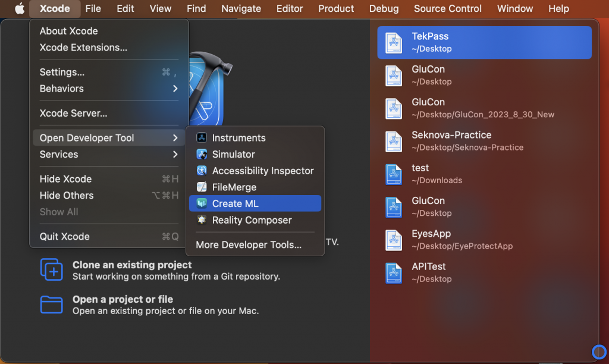
Task: Select APITest recent project
Action: tap(484, 273)
